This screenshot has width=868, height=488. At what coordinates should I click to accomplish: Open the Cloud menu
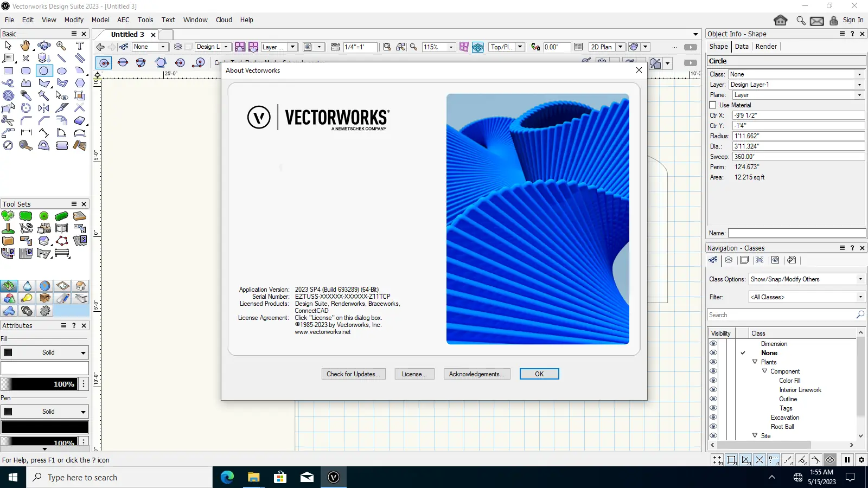pos(224,20)
